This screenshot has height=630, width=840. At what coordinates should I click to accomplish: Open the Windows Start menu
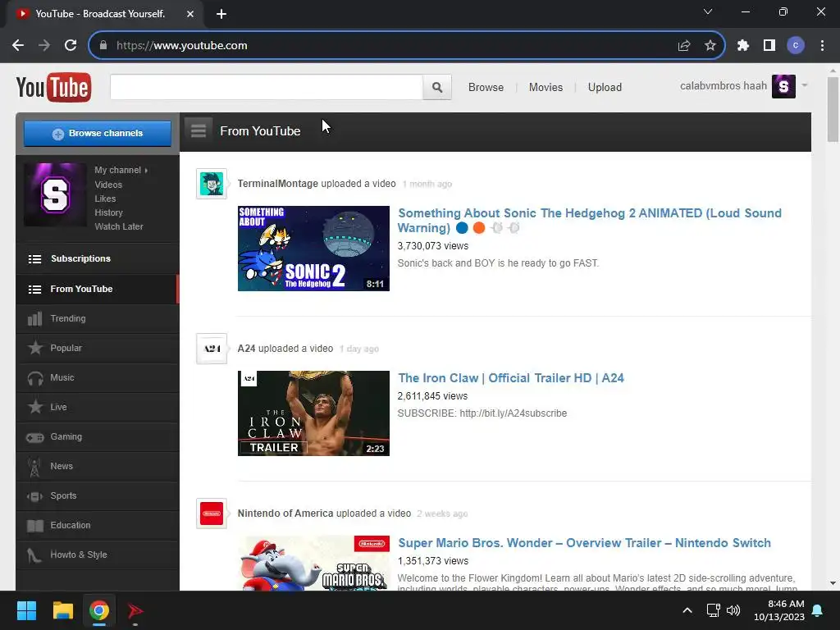click(26, 610)
